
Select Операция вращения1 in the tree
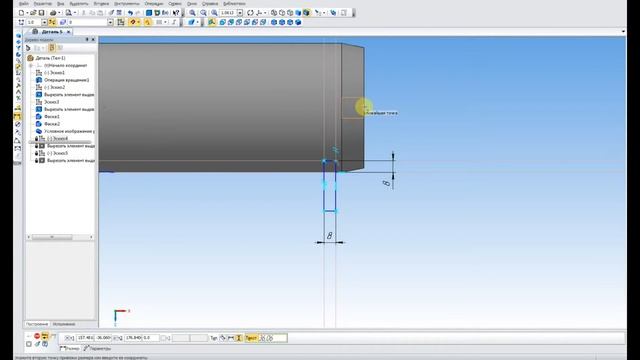(67, 80)
